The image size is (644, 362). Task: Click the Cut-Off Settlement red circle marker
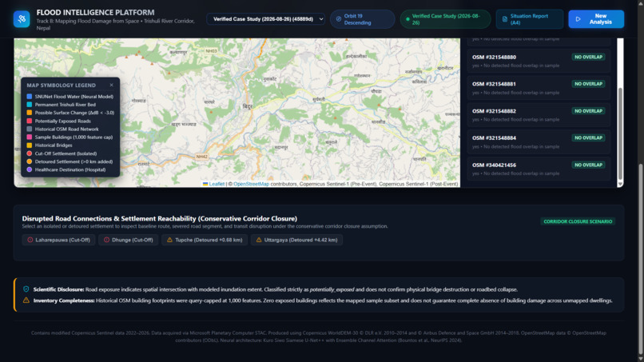pos(29,153)
